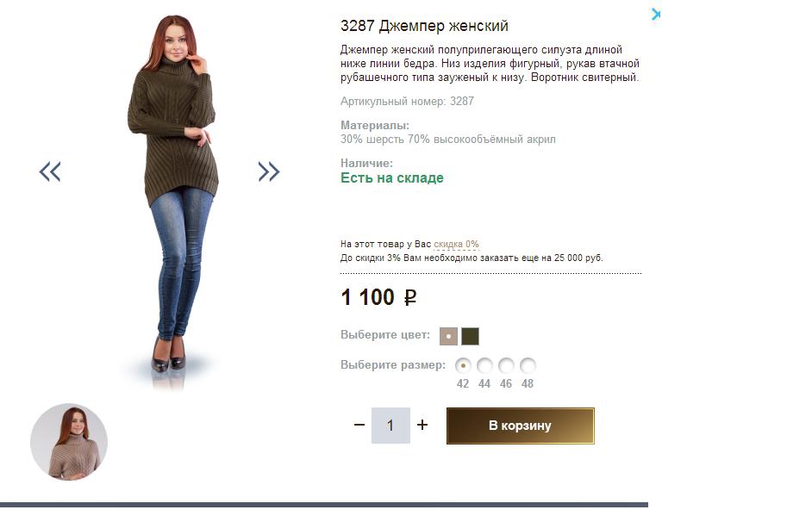The image size is (812, 516).
Task: Click the size label 48
Action: [528, 383]
